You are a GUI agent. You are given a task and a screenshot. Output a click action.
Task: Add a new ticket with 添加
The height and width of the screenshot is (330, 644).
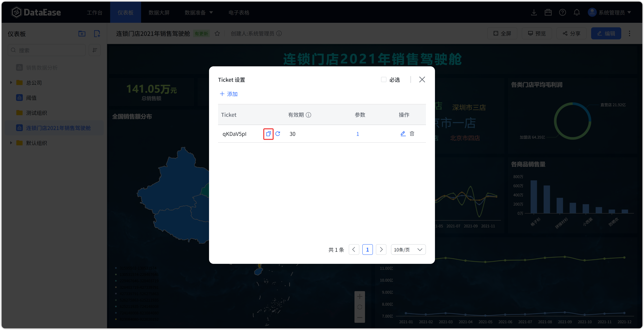228,94
